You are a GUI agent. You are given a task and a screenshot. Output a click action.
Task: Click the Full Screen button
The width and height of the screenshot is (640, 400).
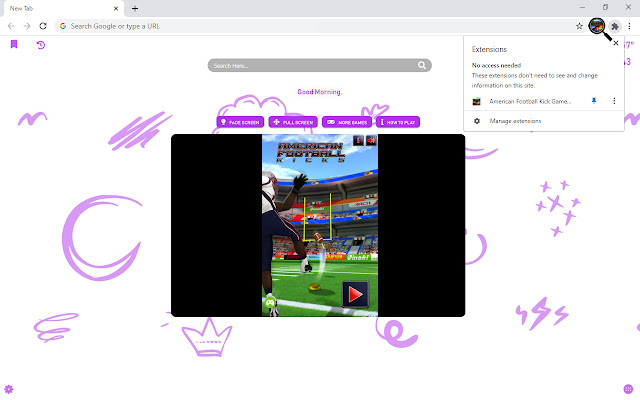click(x=293, y=122)
